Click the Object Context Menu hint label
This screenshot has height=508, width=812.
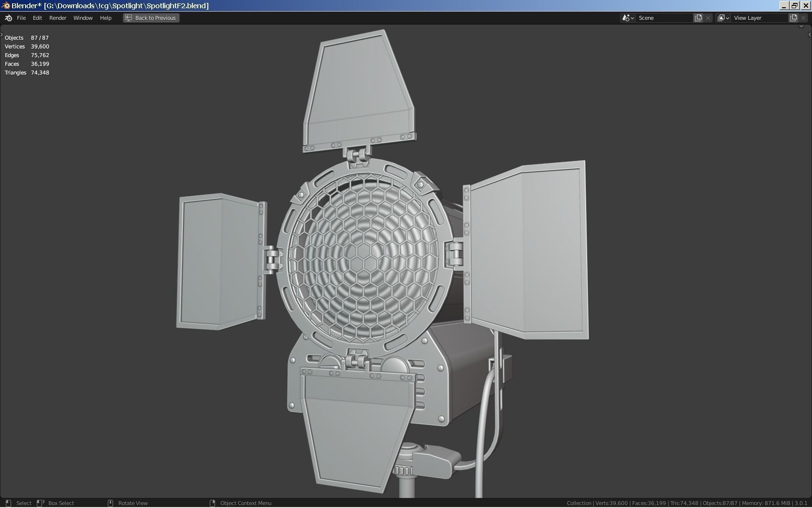click(x=246, y=503)
